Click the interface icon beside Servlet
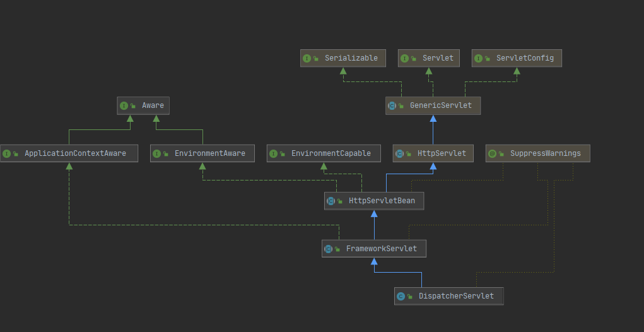Viewport: 644px width, 332px height. click(x=405, y=58)
